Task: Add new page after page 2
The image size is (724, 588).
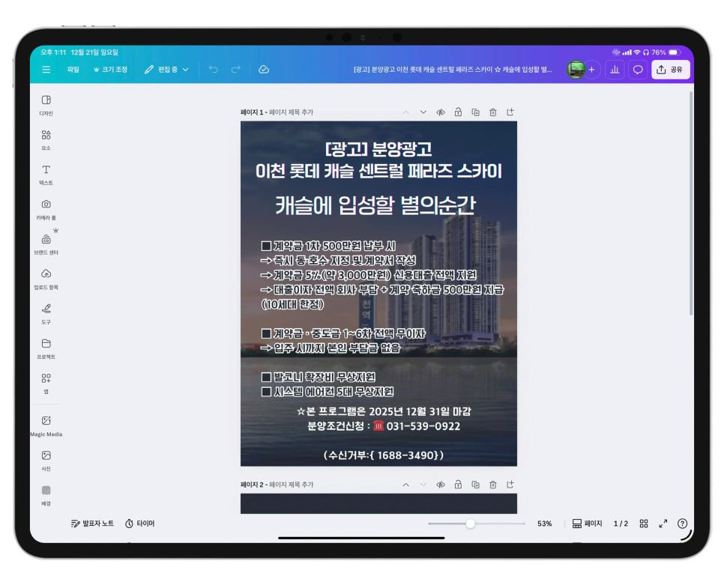Action: (510, 485)
